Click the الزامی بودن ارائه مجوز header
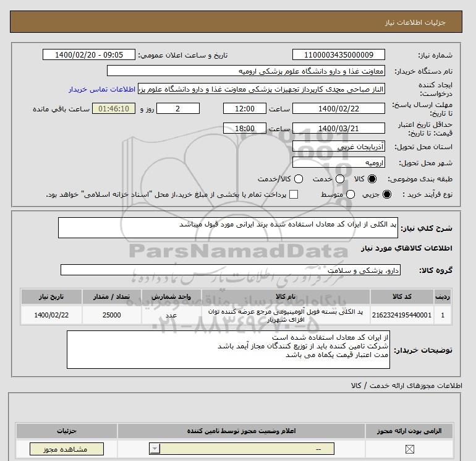This screenshot has height=461, width=476. 409,431
